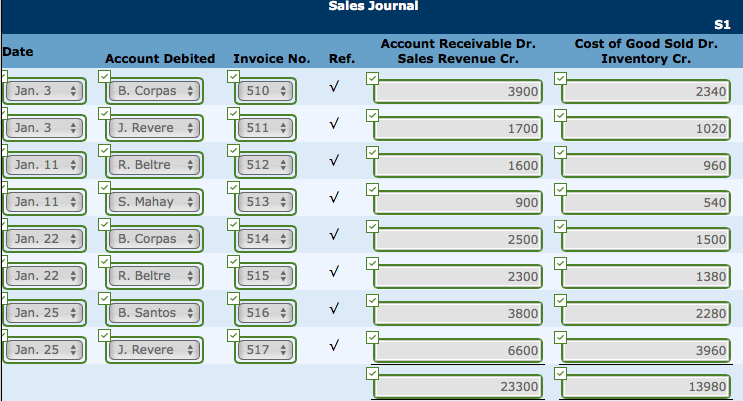Open the Jan. 25 date dropdown for invoice 516
This screenshot has width=743, height=401.
[x=44, y=312]
